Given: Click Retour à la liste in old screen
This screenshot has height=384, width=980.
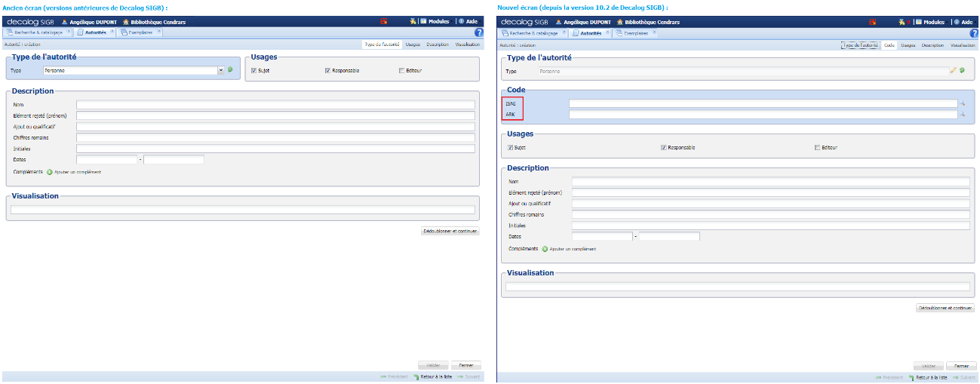Looking at the screenshot, I should coord(432,376).
